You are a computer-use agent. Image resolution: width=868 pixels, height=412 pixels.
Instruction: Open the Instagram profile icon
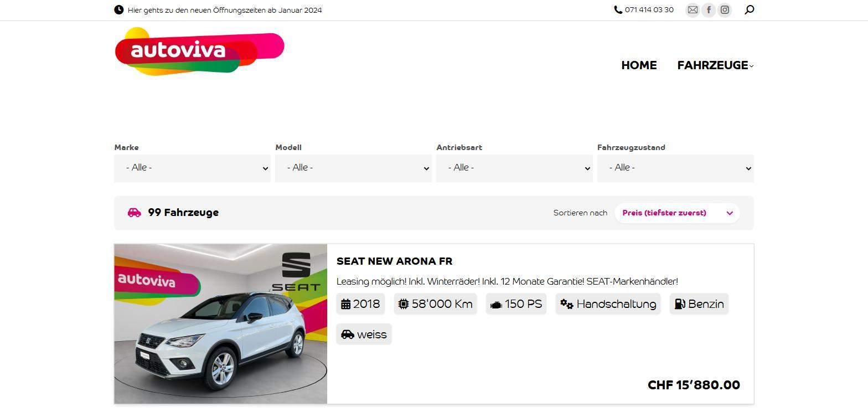[725, 10]
